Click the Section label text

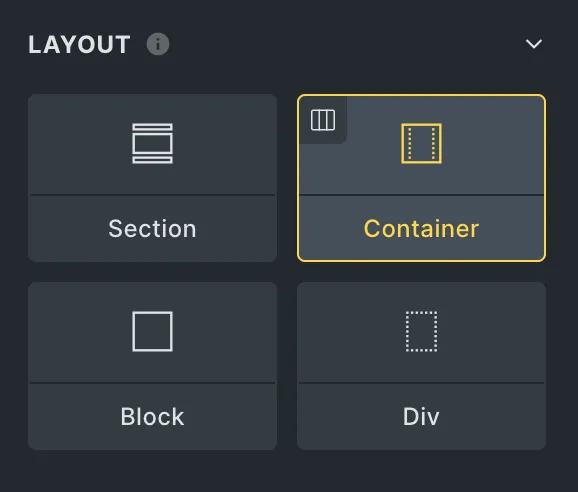pyautogui.click(x=152, y=228)
